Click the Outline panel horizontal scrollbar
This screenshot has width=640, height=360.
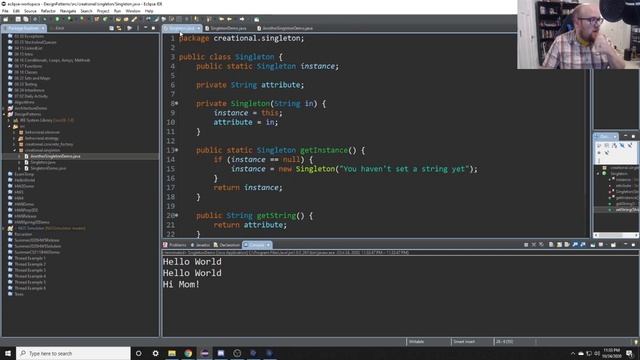616,235
